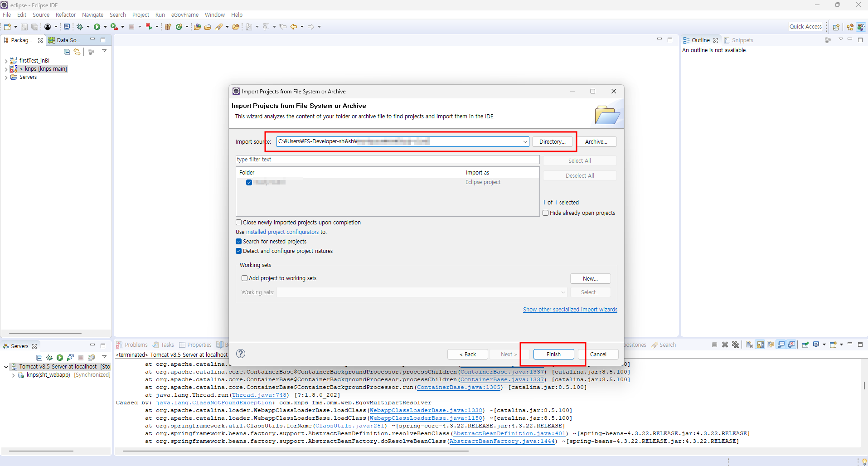This screenshot has height=466, width=868.
Task: Click the Finish button in import dialog
Action: [553, 354]
